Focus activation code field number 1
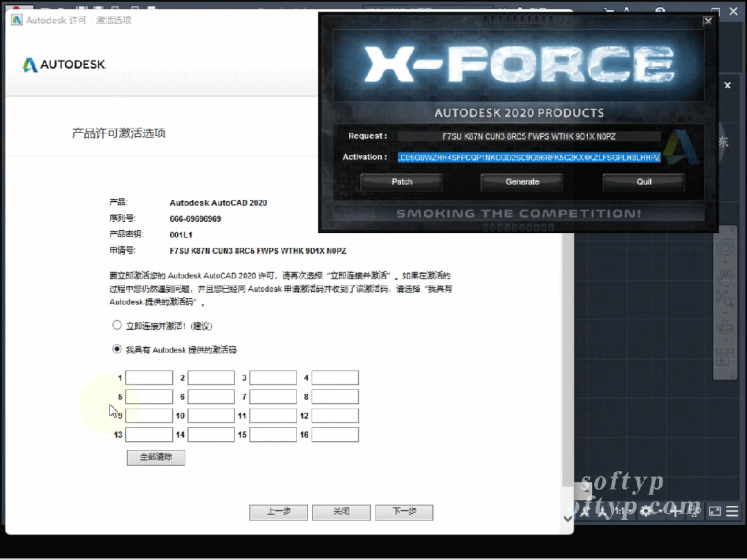 149,377
